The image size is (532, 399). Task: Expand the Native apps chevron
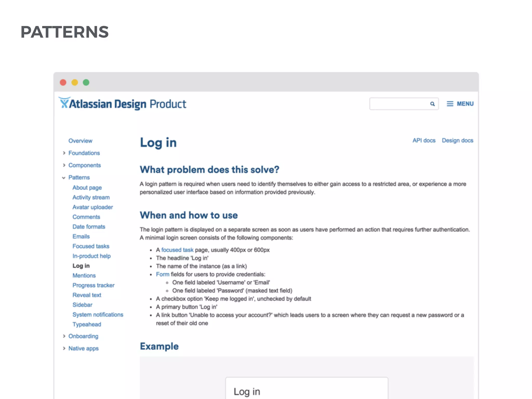pos(64,348)
